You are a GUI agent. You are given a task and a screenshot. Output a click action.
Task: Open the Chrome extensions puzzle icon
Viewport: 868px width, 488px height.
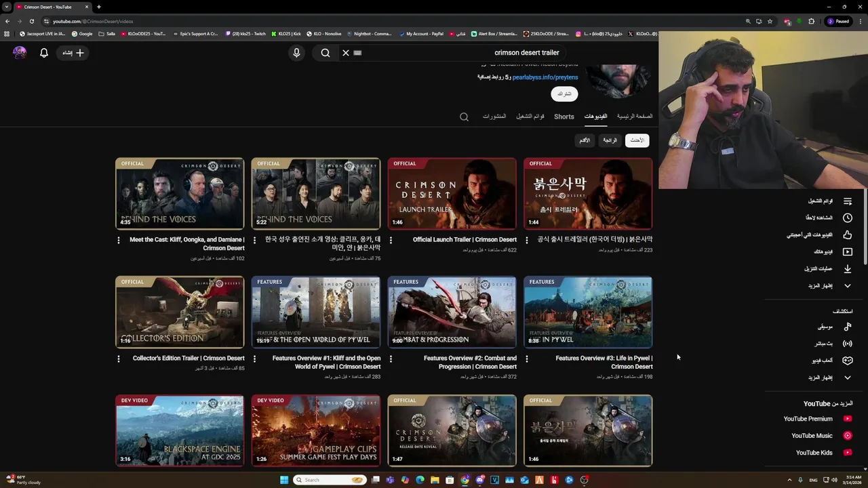(811, 21)
